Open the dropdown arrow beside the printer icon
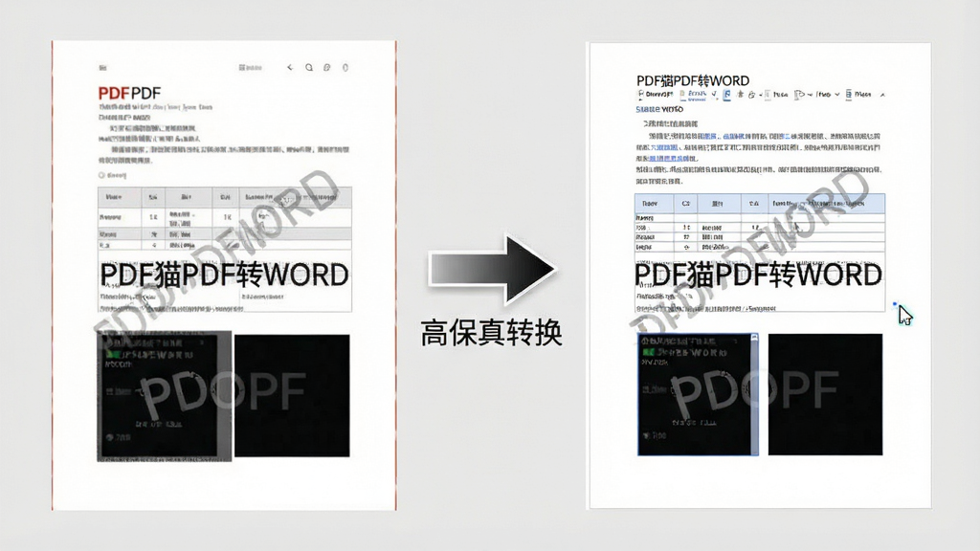The width and height of the screenshot is (980, 551). (x=760, y=95)
